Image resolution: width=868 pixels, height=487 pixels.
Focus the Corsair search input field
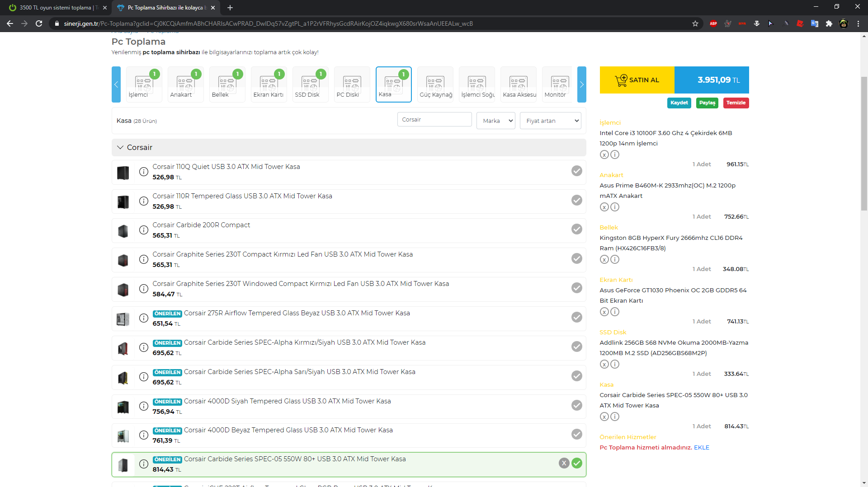pyautogui.click(x=434, y=120)
